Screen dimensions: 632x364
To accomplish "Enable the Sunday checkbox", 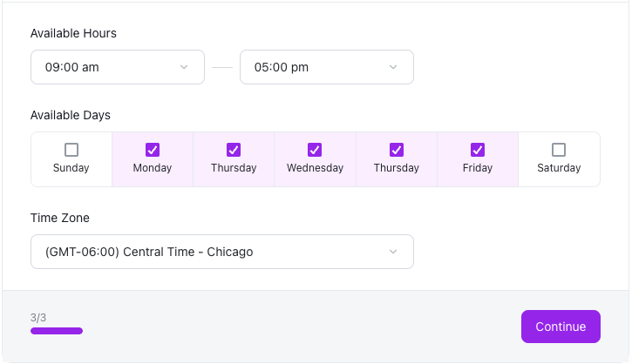I will [x=71, y=150].
